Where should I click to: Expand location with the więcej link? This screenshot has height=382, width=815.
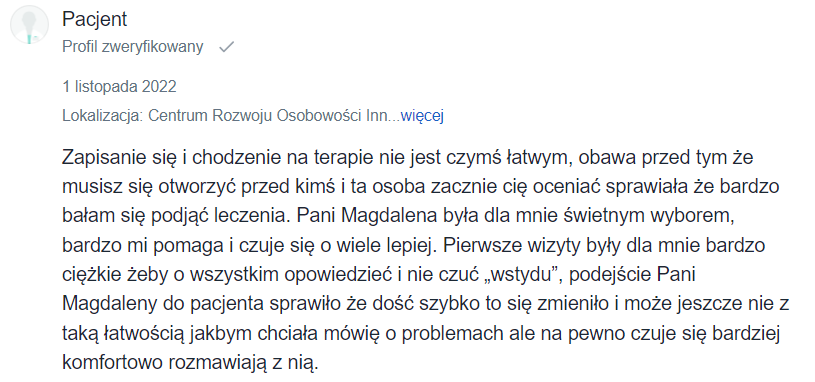422,115
